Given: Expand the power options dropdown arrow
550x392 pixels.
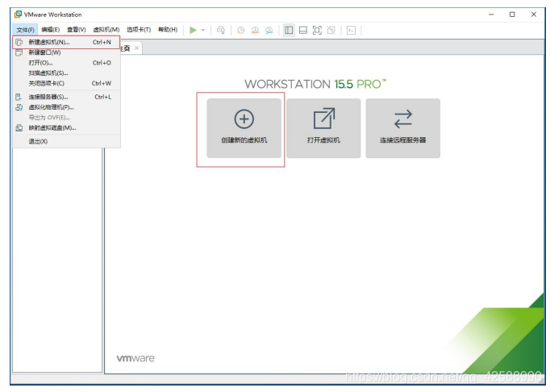Looking at the screenshot, I should tap(203, 30).
